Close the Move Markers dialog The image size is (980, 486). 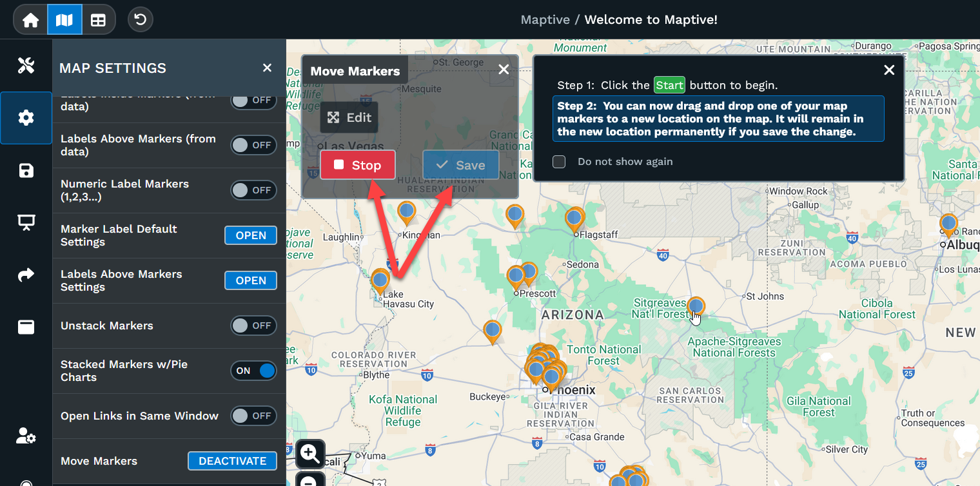point(504,70)
